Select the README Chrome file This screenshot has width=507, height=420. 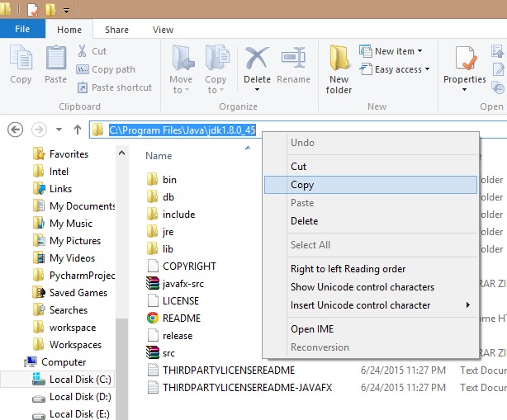(x=173, y=319)
